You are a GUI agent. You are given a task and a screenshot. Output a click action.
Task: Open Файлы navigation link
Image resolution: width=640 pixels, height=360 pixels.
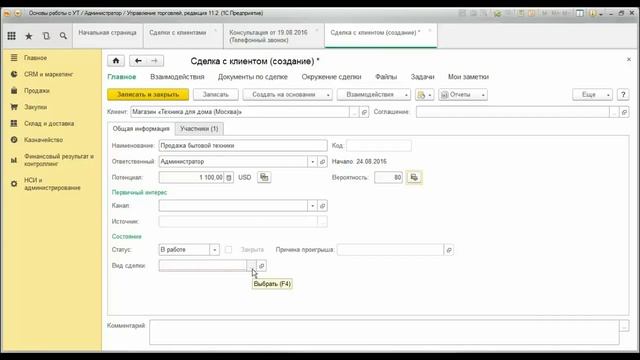(x=386, y=77)
